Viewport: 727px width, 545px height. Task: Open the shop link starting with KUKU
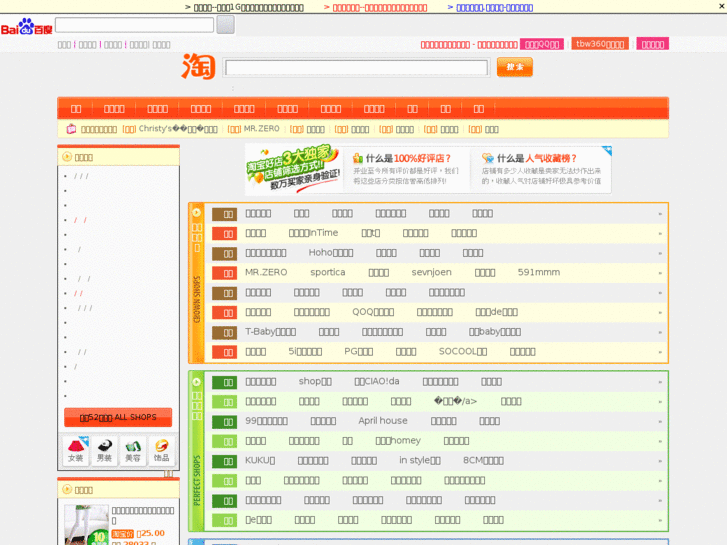260,461
